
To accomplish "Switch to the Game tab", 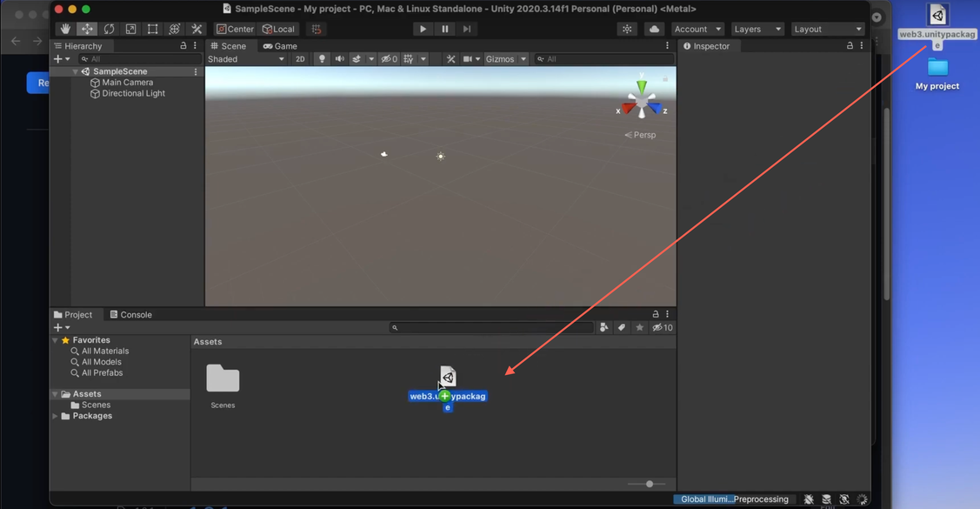I will 280,45.
